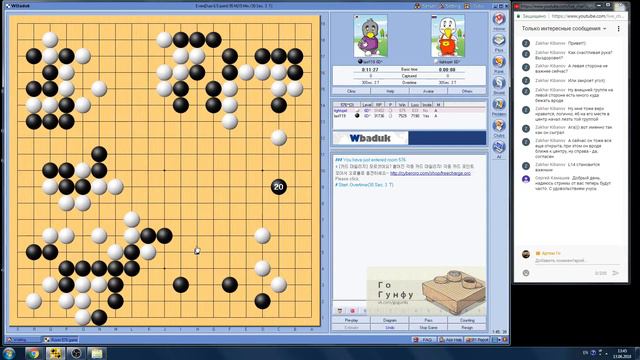Click the Play sidebar icon
This screenshot has width=640, height=360.
pos(499,42)
